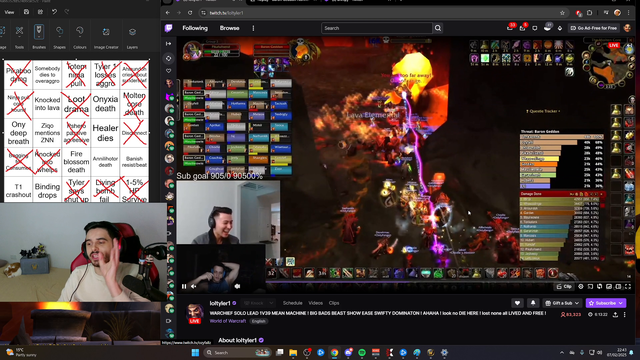640x360 pixels.
Task: Open the Browse tab on Twitch
Action: coord(229,28)
